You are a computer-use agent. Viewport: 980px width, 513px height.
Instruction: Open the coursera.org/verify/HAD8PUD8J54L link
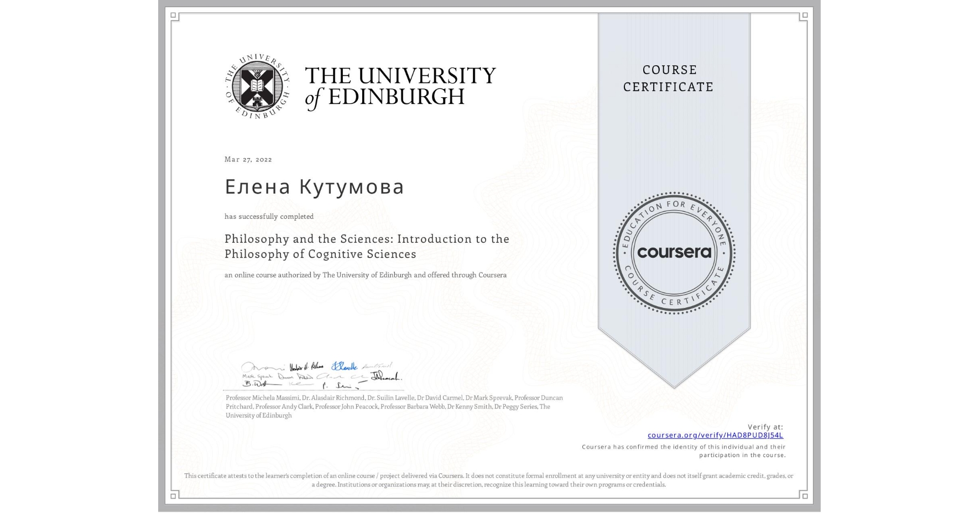click(715, 435)
